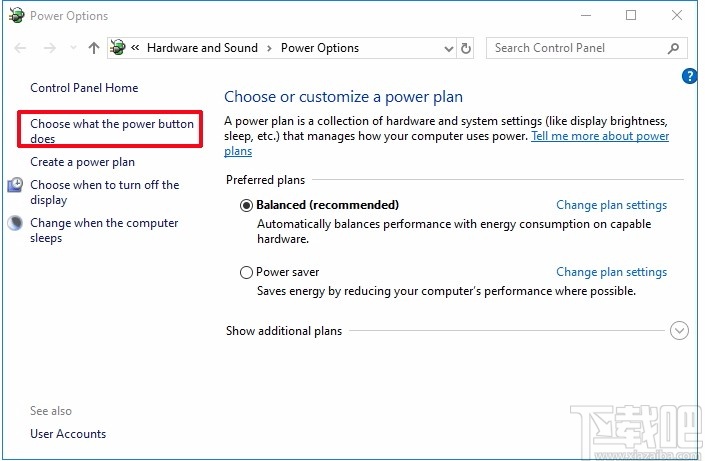Open User Accounts under See also
705x461 pixels.
pyautogui.click(x=68, y=434)
